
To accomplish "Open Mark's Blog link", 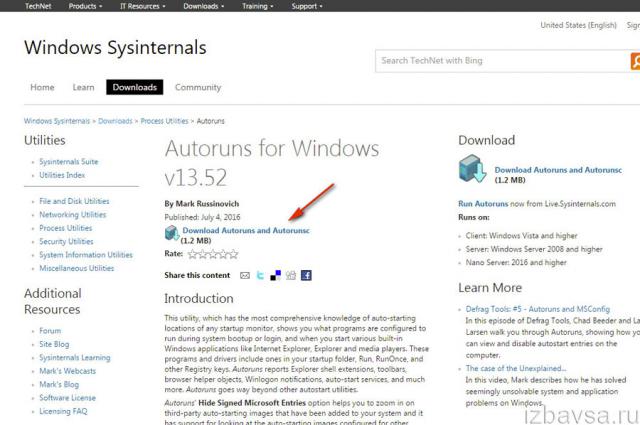I will pos(59,385).
